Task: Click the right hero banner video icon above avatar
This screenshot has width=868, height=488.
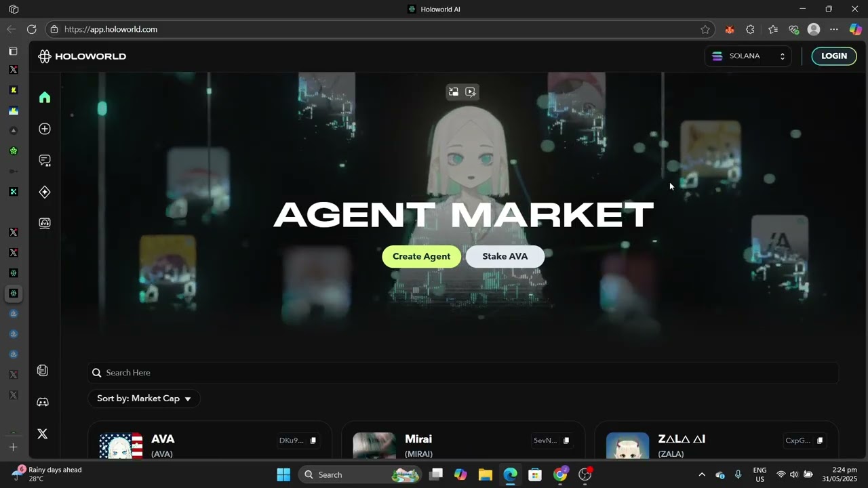Action: (x=471, y=91)
